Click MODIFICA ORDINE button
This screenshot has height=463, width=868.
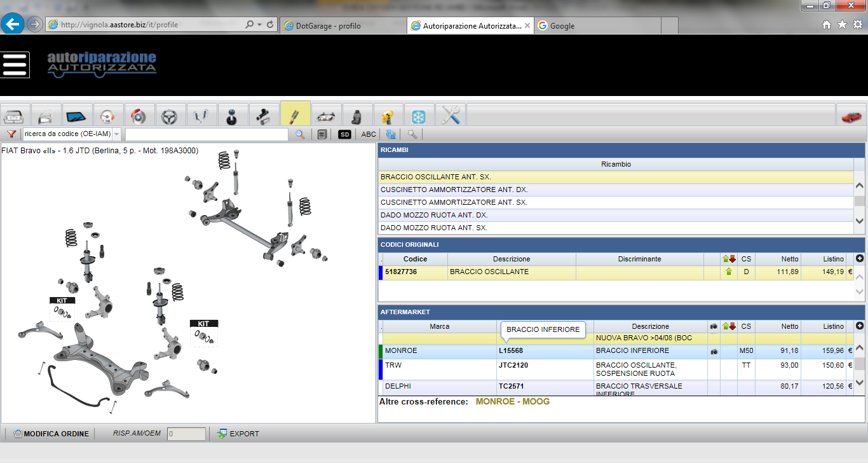coord(51,434)
